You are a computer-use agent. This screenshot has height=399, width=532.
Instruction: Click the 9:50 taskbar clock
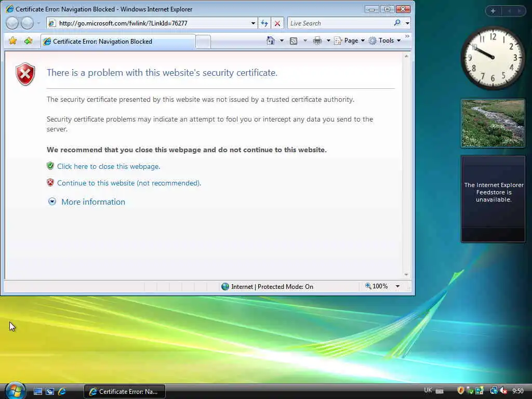[518, 391]
